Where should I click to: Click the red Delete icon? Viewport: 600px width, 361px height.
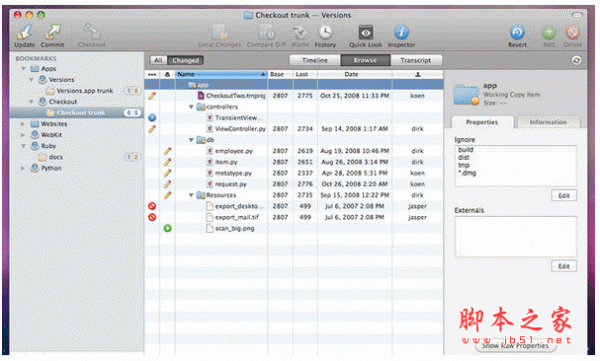pos(572,33)
